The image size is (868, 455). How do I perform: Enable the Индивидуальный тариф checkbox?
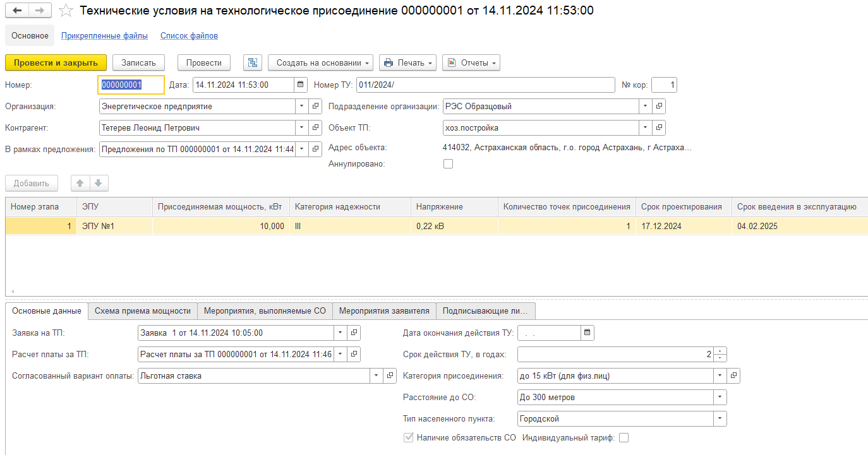coord(624,438)
